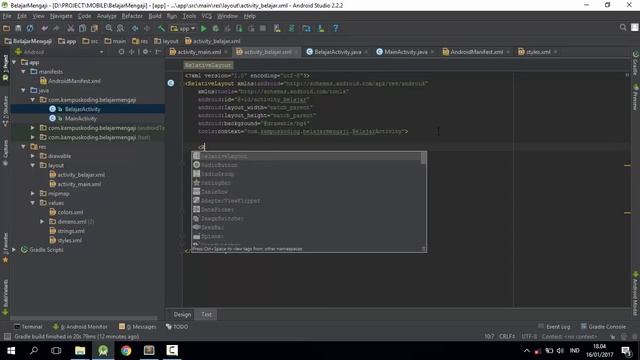This screenshot has height=360, width=640.
Task: Click the scroll-from-source target icon in project panel
Action: click(x=121, y=52)
